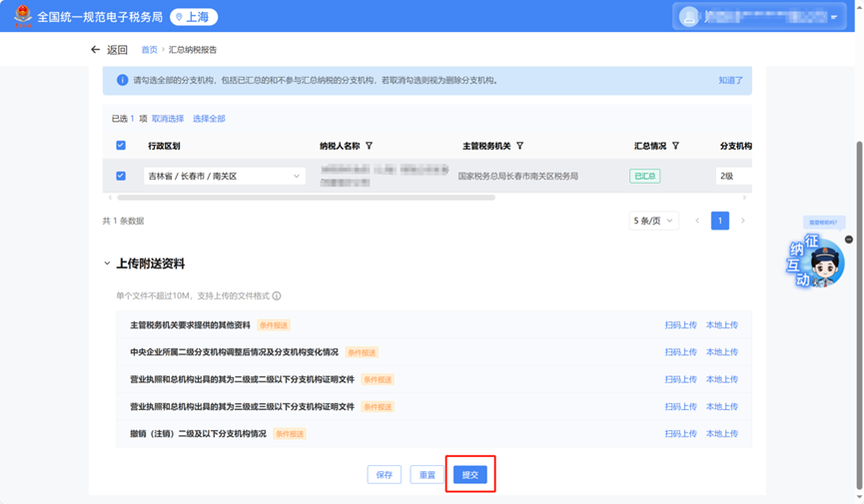The image size is (864, 504).
Task: Click the info icon next to 支持上传的文件格式
Action: (277, 296)
